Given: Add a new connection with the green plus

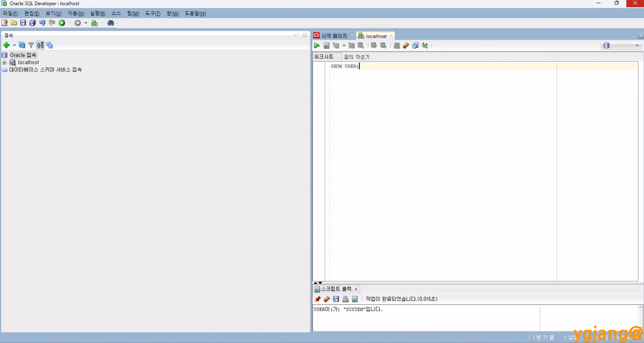Looking at the screenshot, I should [x=6, y=45].
